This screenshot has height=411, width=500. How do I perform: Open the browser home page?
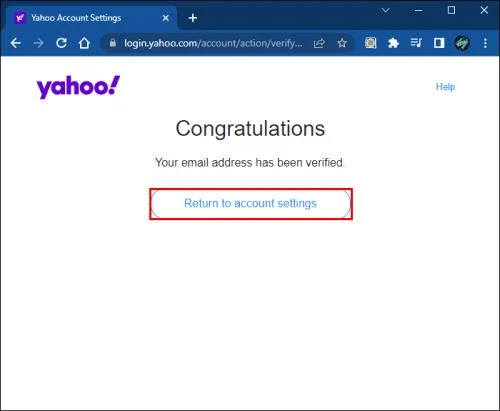(x=84, y=43)
